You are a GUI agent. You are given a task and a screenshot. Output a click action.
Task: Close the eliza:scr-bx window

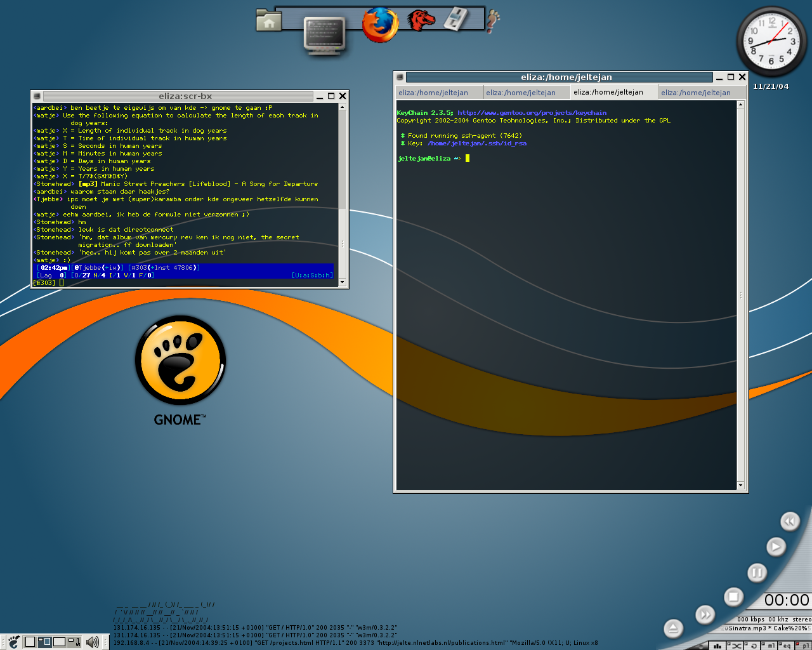click(x=343, y=96)
